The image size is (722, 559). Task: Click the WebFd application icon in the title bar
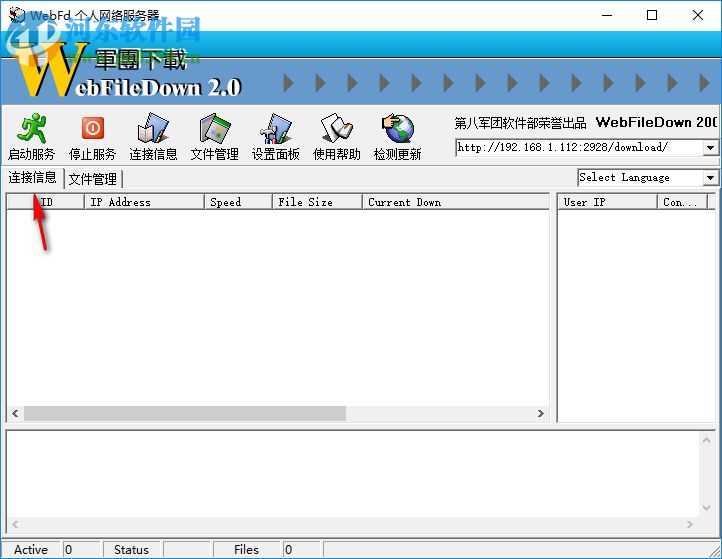pyautogui.click(x=17, y=15)
